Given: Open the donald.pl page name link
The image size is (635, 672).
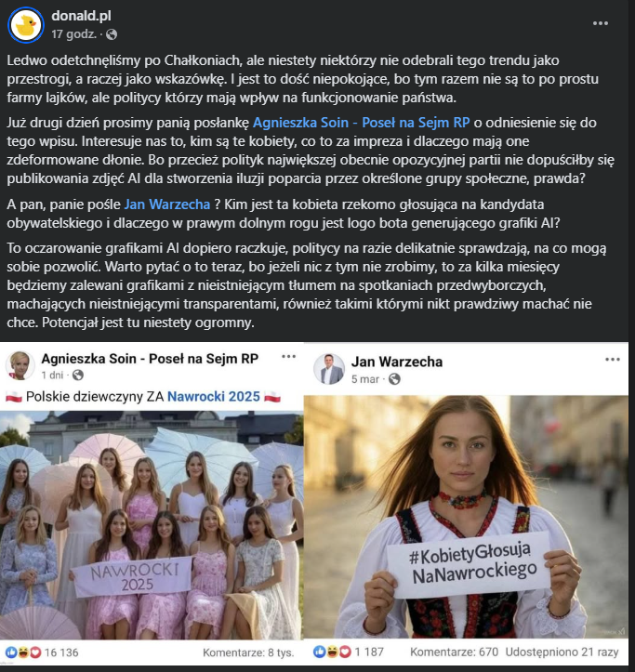Looking at the screenshot, I should coord(81,16).
